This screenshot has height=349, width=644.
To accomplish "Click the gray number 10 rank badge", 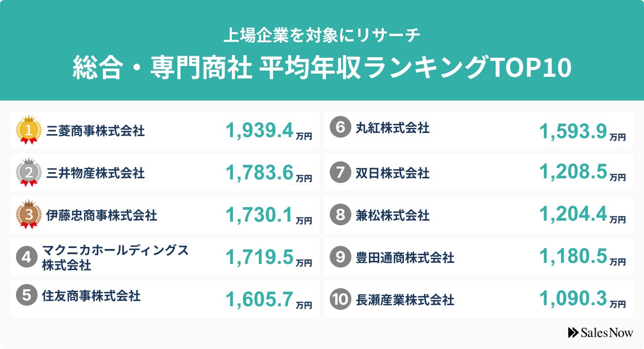I will click(340, 299).
